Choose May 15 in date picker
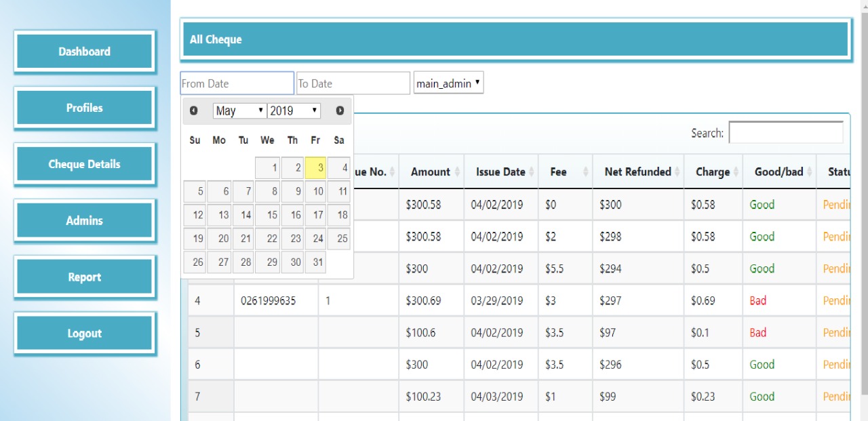 coord(268,215)
